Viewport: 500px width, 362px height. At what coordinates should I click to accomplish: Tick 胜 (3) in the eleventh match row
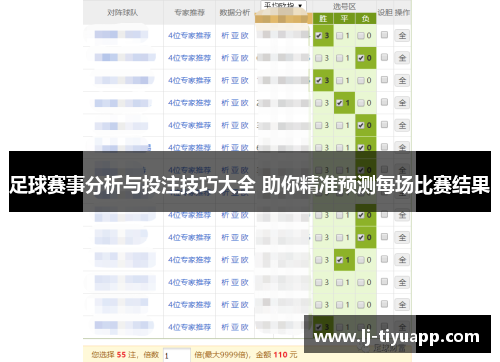coord(319,260)
